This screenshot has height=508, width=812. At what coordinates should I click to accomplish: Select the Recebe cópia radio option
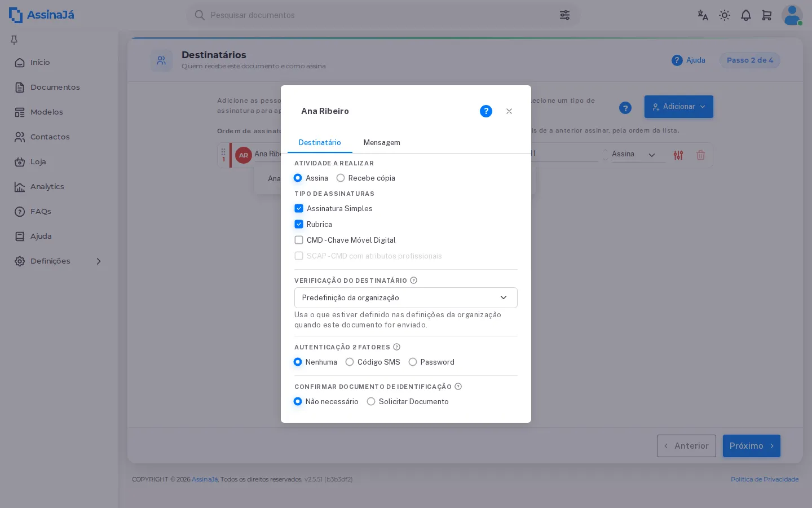click(x=341, y=178)
